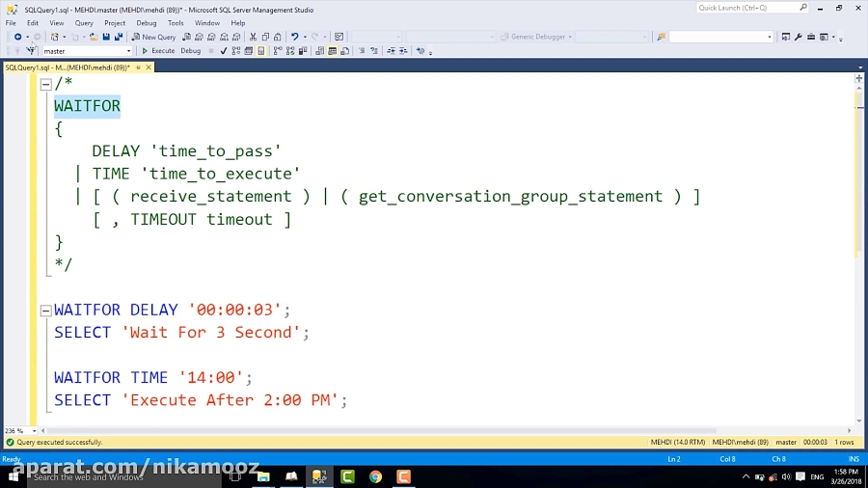
Task: Click the Analysis Services DMX query icon
Action: click(211, 37)
